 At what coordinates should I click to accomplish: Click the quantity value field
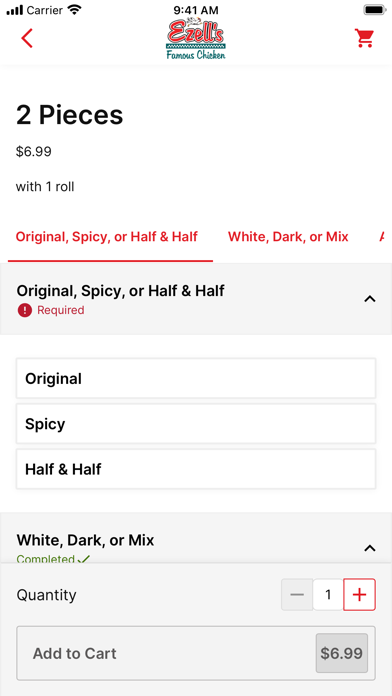pos(328,595)
